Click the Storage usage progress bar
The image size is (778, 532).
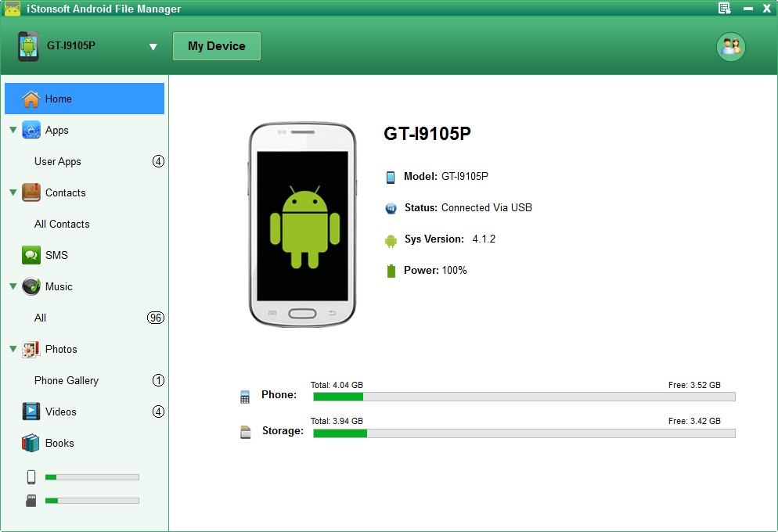tap(524, 433)
